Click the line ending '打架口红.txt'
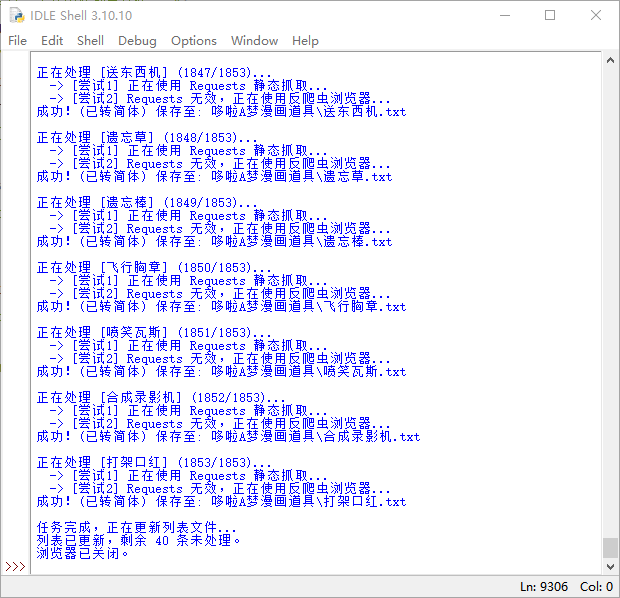Screen dimensions: 620x598 click(221, 501)
